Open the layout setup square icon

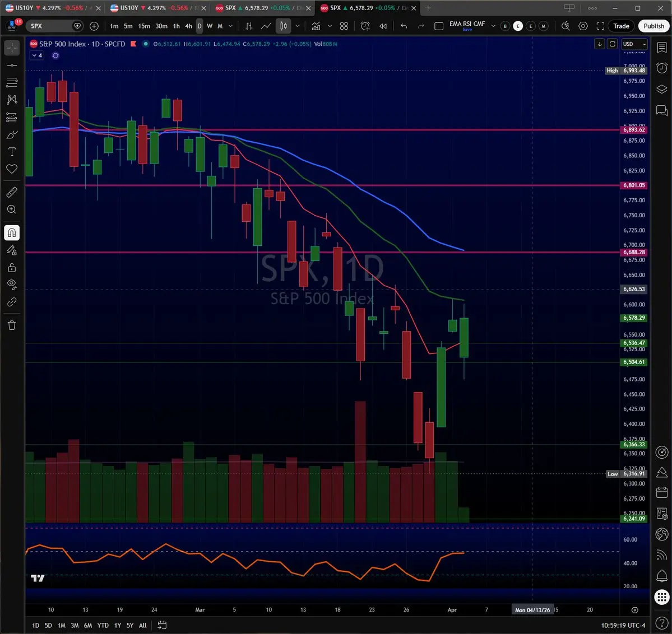point(439,26)
